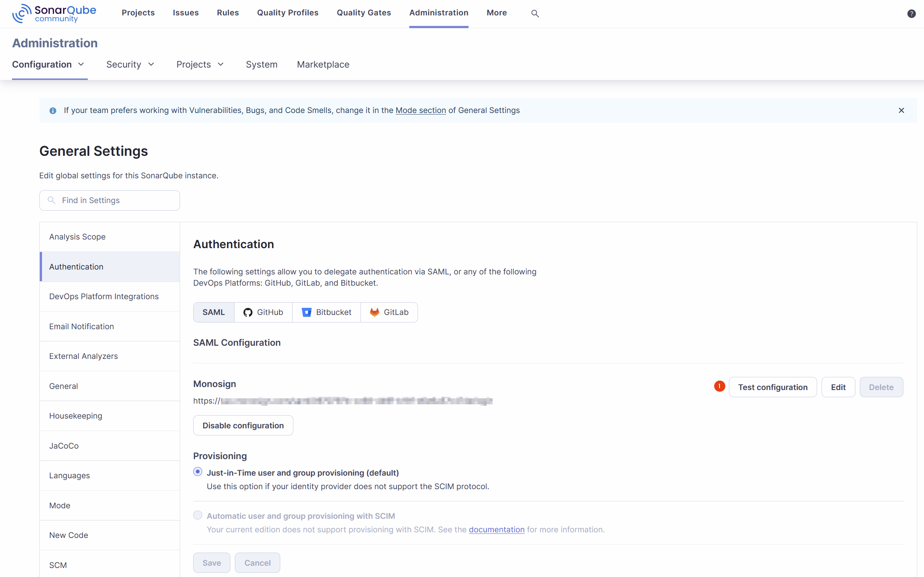Click the Disable configuration button
The width and height of the screenshot is (924, 577).
pos(243,425)
